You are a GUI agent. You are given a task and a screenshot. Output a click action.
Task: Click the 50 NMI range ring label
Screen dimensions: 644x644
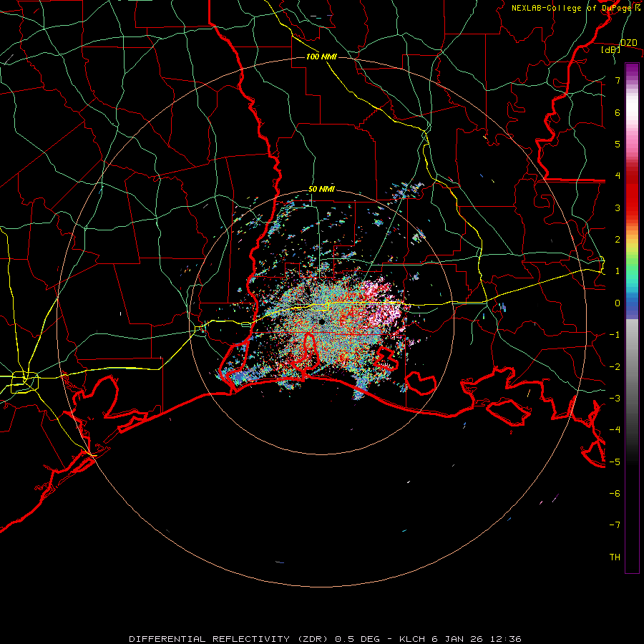click(321, 190)
